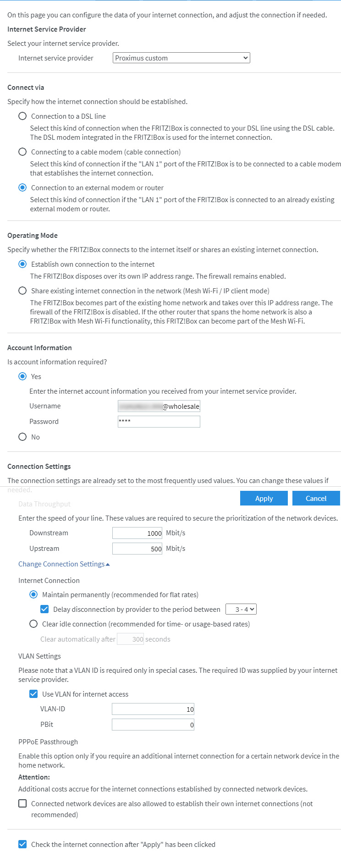The width and height of the screenshot is (341, 868).
Task: Select No for account information required
Action: click(x=22, y=437)
